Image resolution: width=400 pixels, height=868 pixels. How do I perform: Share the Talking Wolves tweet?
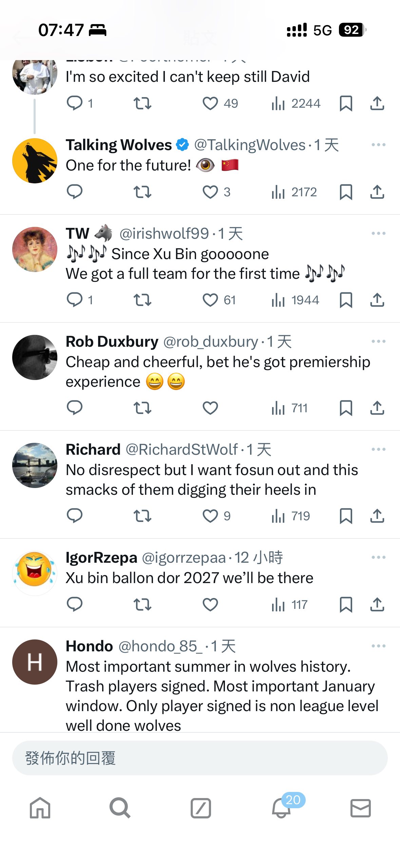(x=377, y=192)
